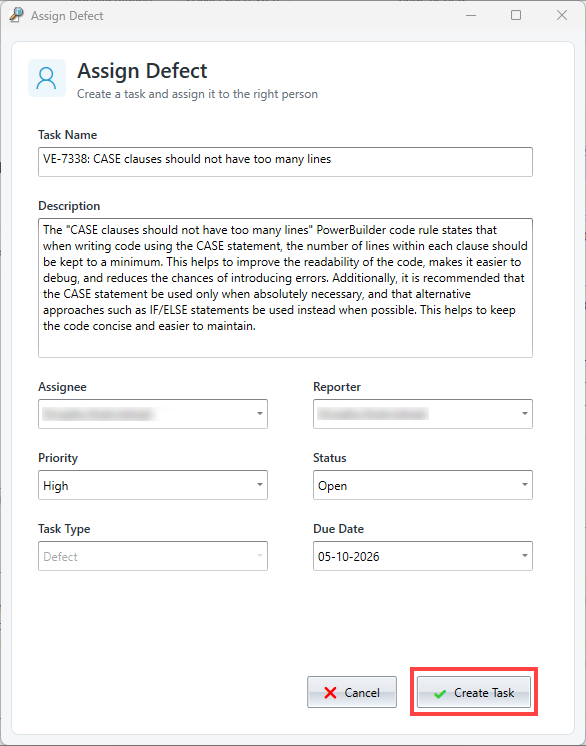The height and width of the screenshot is (746, 586).
Task: Click the Cancel button
Action: pyautogui.click(x=352, y=692)
